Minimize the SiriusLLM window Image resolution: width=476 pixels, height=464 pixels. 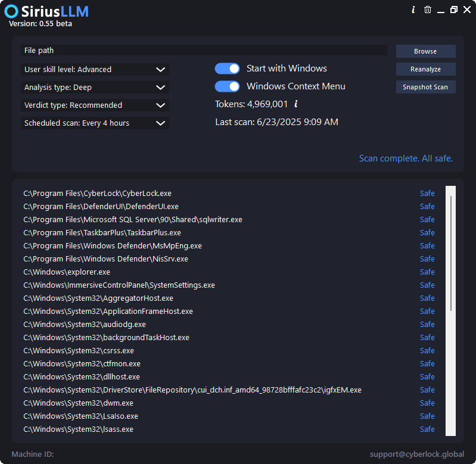click(x=441, y=10)
